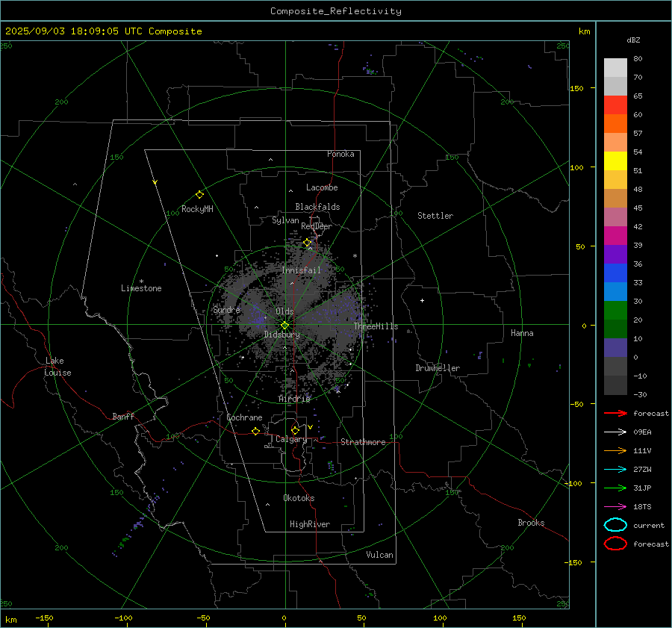Viewport: 672px width, 628px height.
Task: Click the Brooks label
Action: tap(531, 523)
